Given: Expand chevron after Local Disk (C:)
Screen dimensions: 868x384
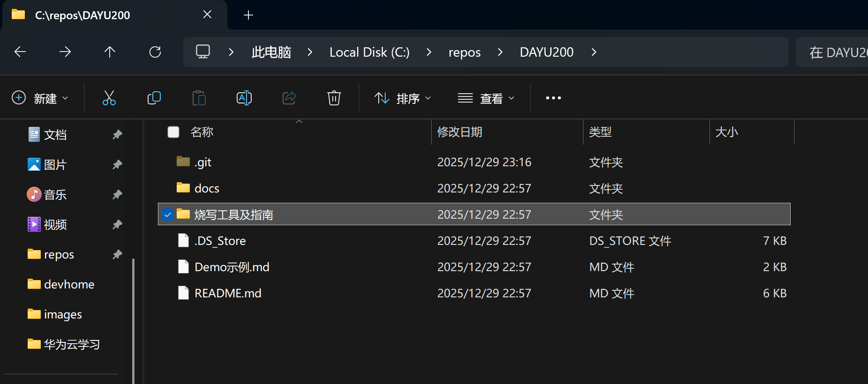Looking at the screenshot, I should (429, 52).
